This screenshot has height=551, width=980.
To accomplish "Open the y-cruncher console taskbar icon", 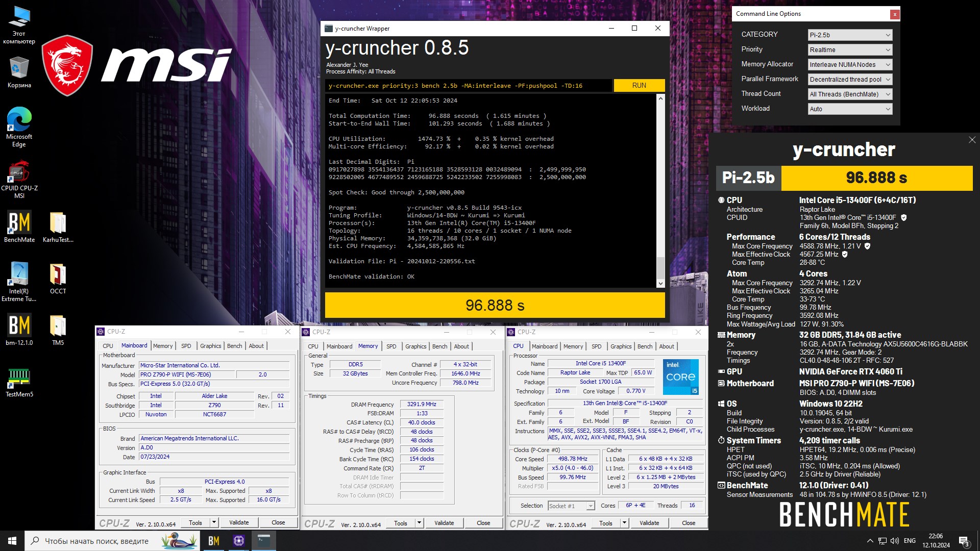I will (263, 541).
